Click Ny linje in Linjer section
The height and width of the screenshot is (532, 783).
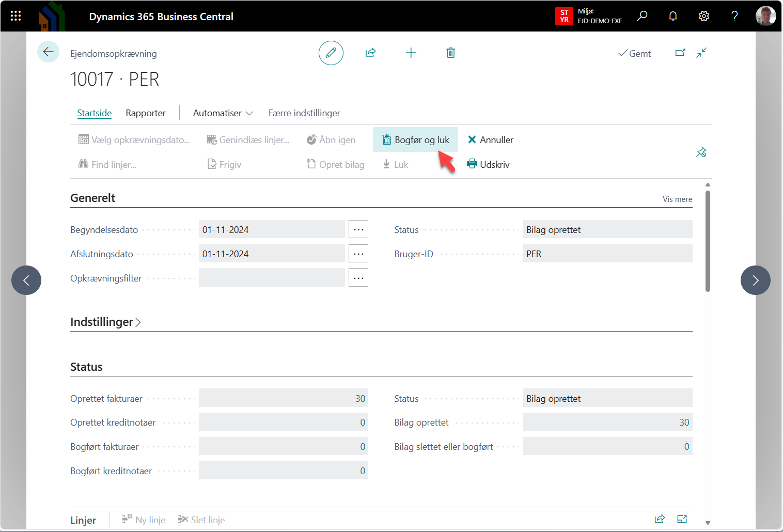144,520
